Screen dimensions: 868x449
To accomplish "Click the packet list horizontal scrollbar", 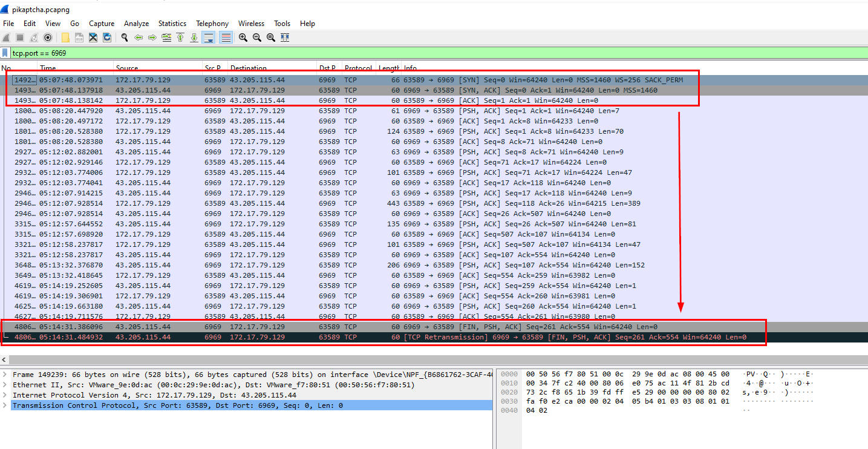I will click(x=423, y=359).
